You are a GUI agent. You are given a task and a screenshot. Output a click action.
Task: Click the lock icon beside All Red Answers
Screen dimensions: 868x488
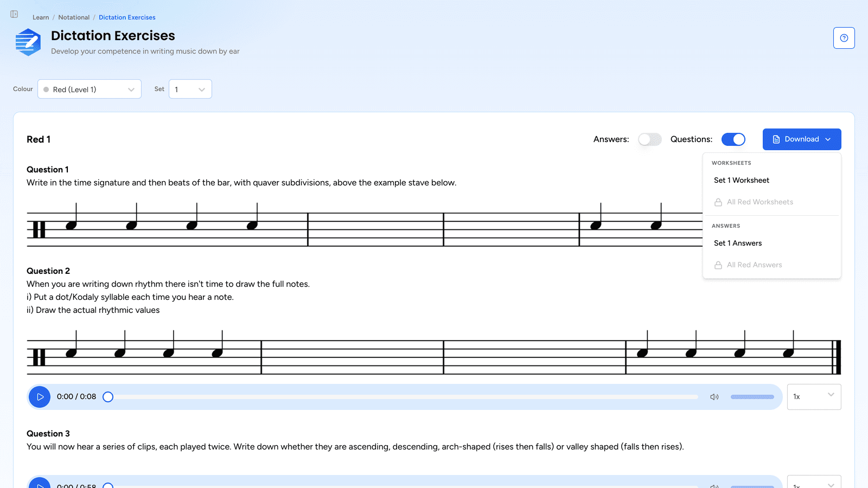point(718,265)
